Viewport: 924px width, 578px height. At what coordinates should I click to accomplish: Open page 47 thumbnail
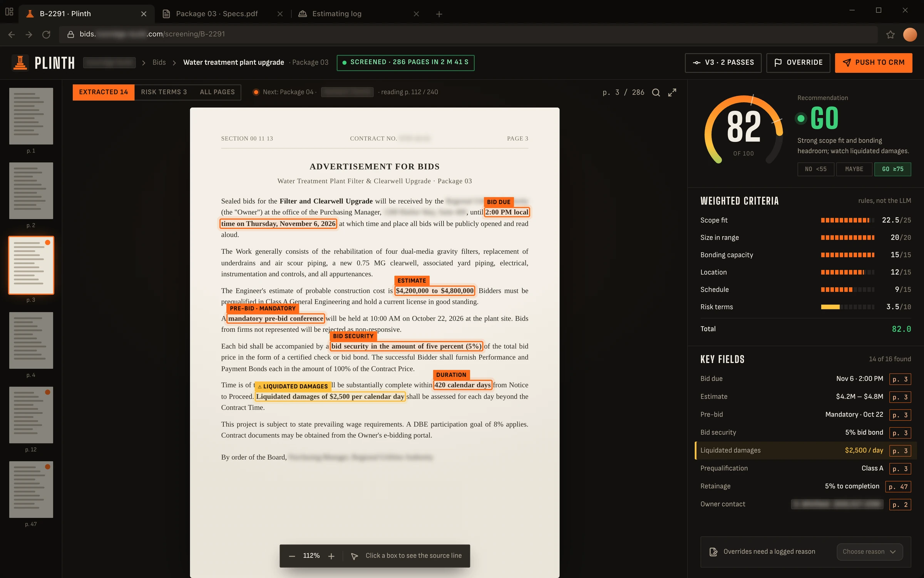31,489
